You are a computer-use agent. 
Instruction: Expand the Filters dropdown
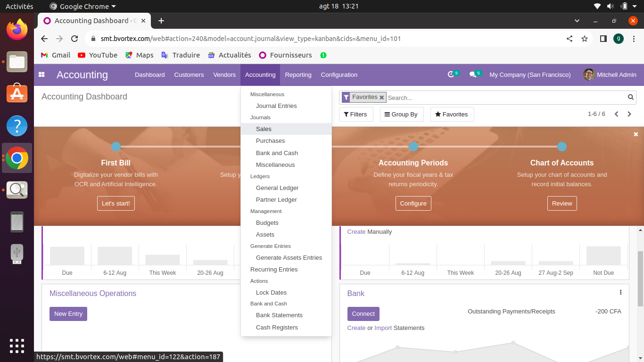tap(355, 114)
